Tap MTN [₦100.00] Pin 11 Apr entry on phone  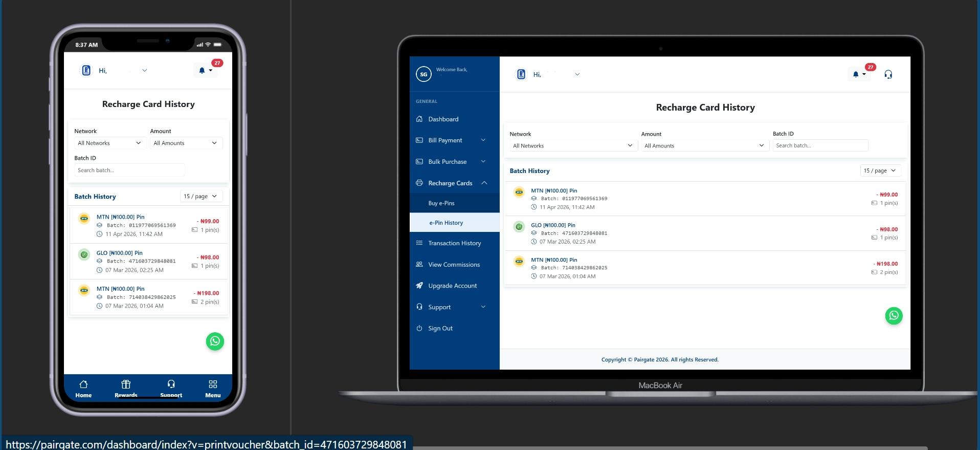pos(148,225)
